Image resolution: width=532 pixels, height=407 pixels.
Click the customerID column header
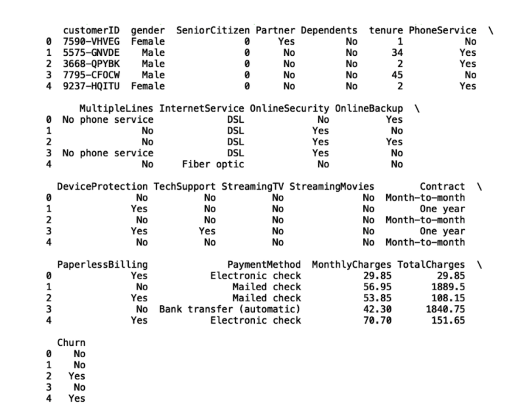click(x=91, y=30)
